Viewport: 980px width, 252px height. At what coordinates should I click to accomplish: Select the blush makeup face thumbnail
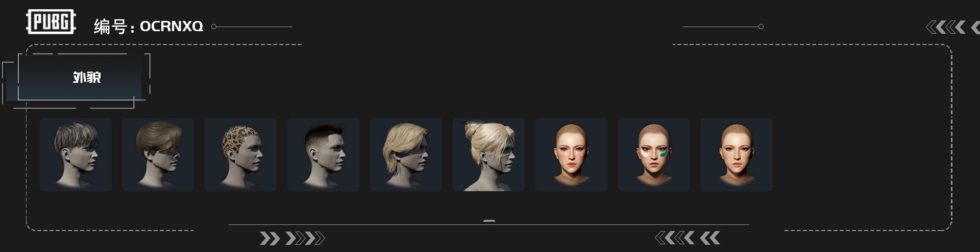(571, 154)
